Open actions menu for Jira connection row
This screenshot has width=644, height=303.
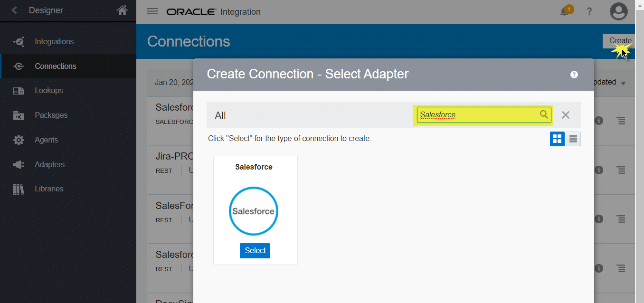tap(621, 170)
